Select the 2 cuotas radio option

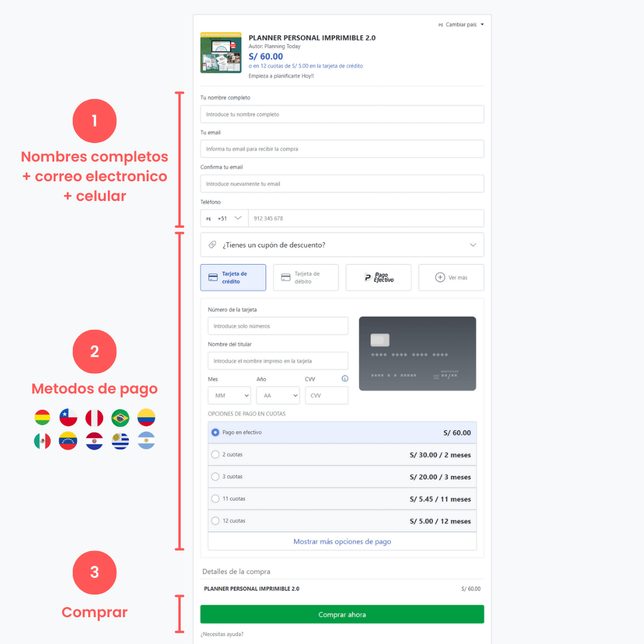(215, 454)
